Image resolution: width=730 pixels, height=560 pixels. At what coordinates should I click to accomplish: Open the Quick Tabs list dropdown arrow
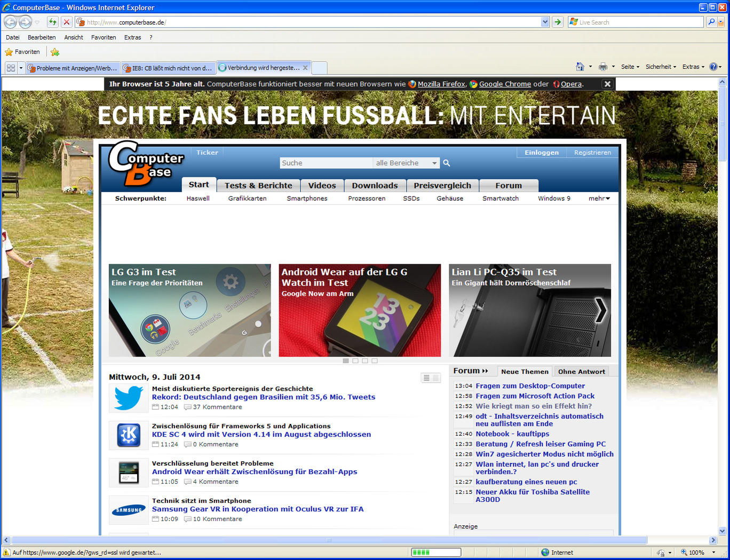(21, 68)
